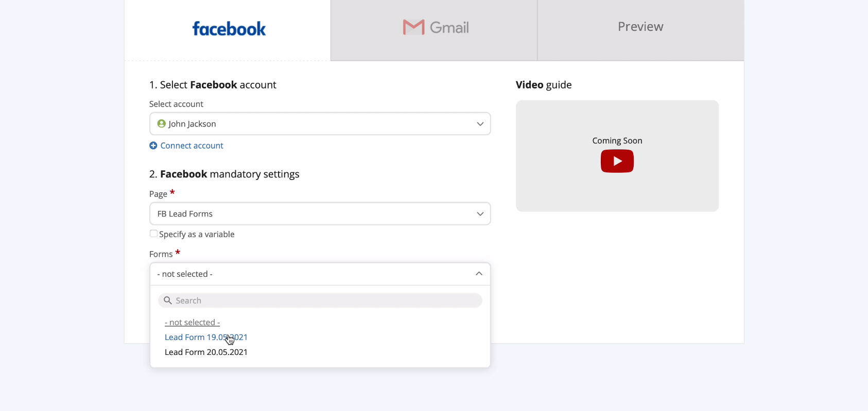Click the plus icon next to Connect account
The height and width of the screenshot is (411, 868).
(153, 146)
